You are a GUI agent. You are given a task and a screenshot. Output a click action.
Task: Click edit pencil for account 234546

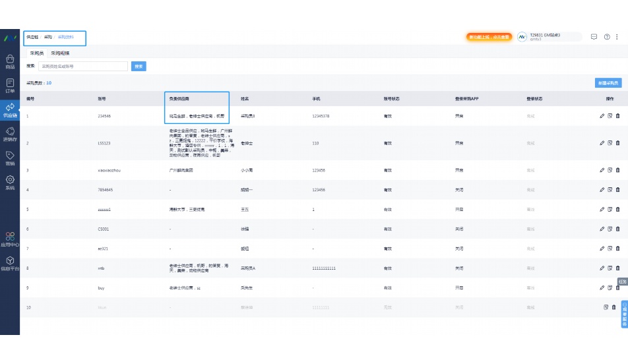coord(602,116)
